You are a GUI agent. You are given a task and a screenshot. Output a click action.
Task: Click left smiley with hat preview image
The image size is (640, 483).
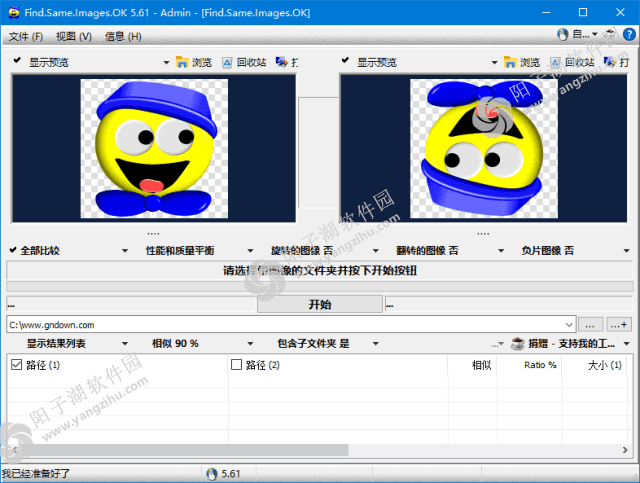[154, 149]
